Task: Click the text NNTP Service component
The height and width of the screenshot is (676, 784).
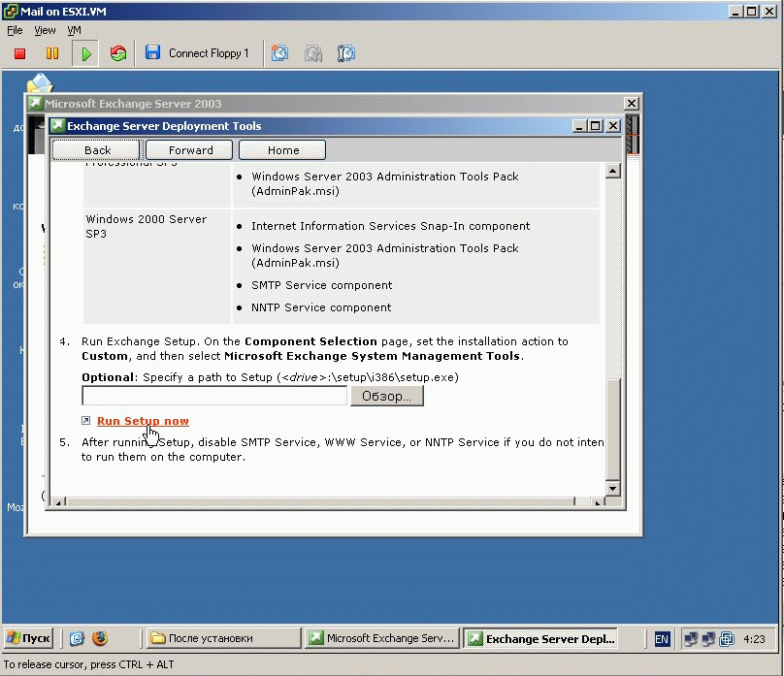Action: [x=321, y=307]
